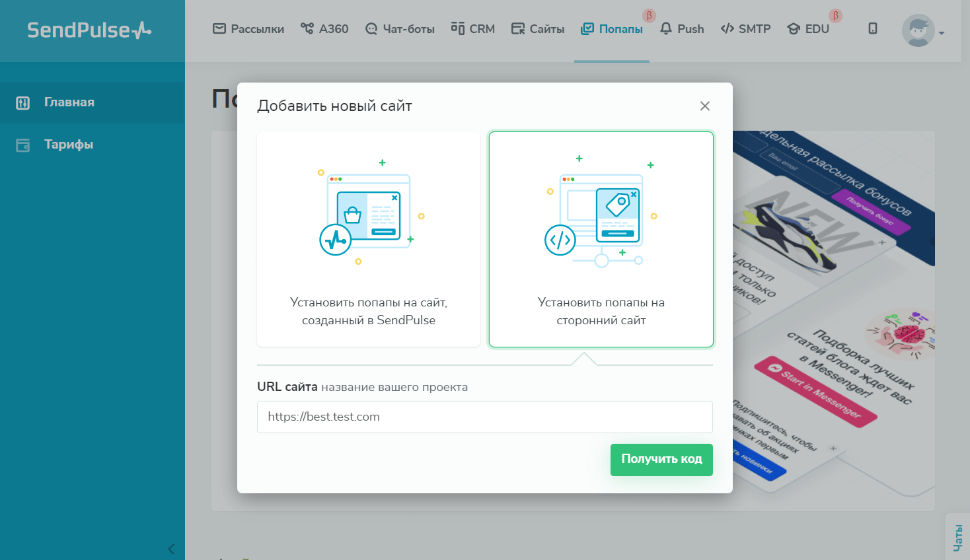970x560 pixels.
Task: Open the A360 automation tab
Action: 324,29
